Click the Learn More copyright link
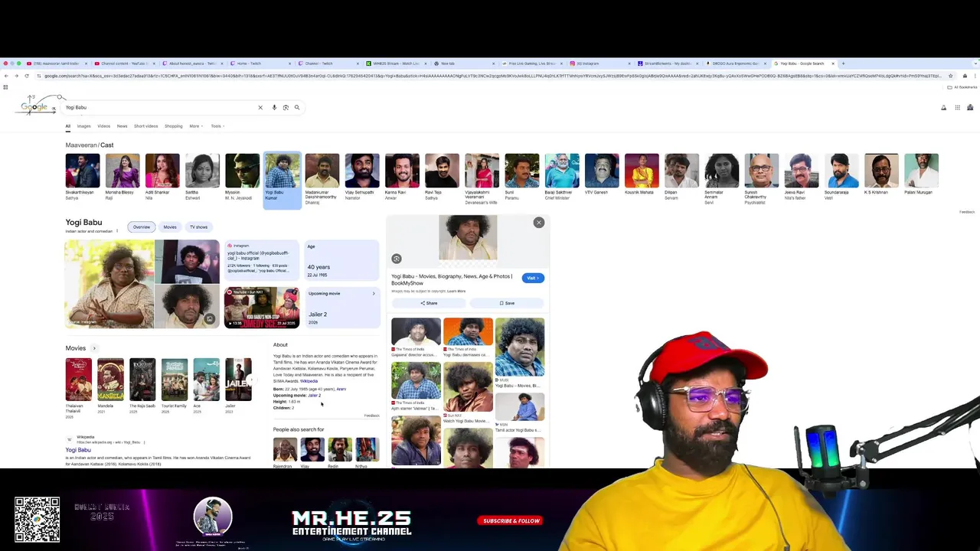The height and width of the screenshot is (551, 980). tap(456, 292)
